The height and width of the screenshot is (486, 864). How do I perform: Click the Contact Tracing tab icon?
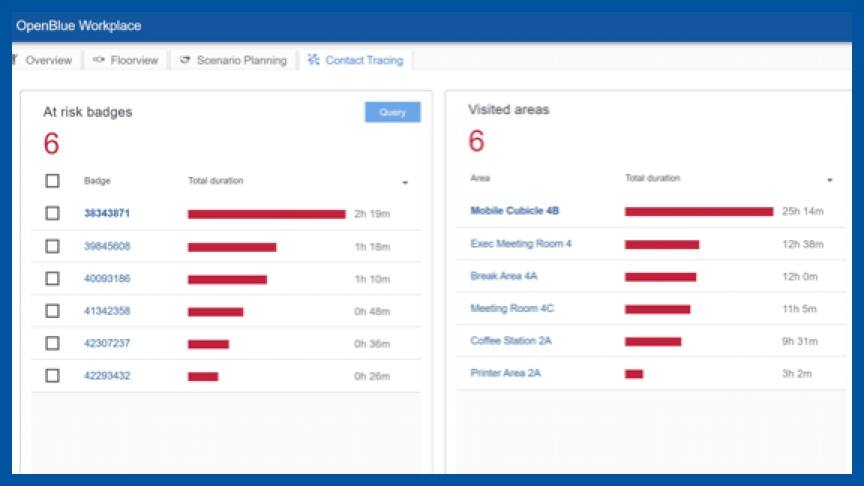314,60
